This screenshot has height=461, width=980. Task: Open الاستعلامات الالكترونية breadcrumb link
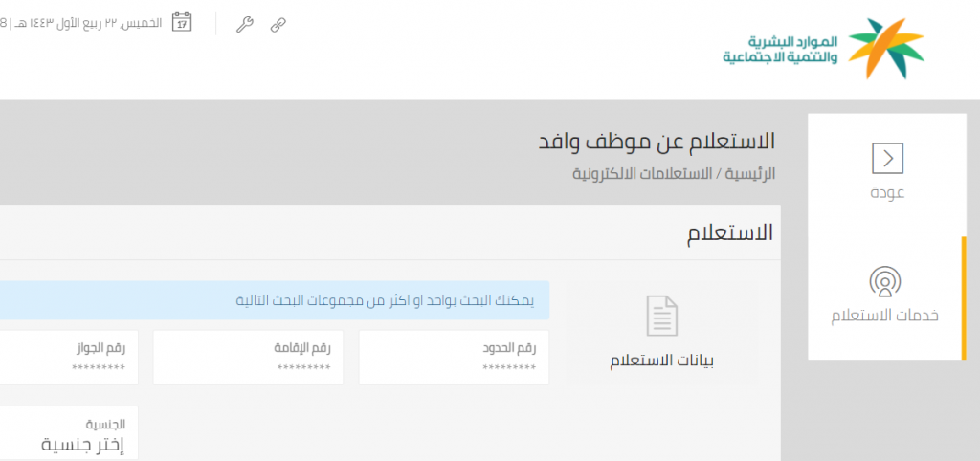click(x=642, y=174)
